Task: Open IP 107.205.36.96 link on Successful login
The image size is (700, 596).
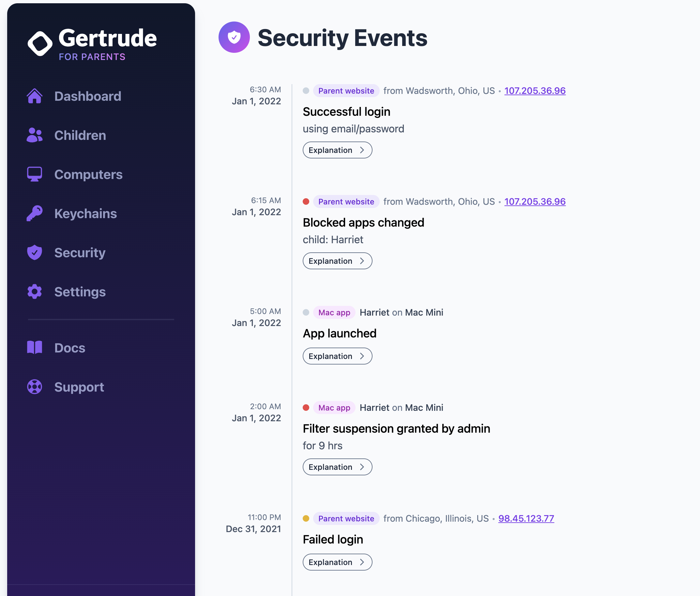Action: click(x=535, y=91)
